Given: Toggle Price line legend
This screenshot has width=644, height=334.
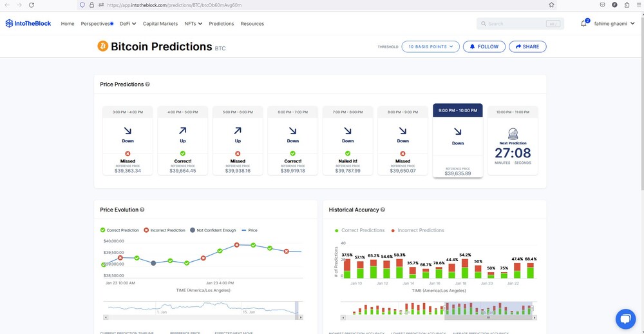Looking at the screenshot, I should coord(249,230).
